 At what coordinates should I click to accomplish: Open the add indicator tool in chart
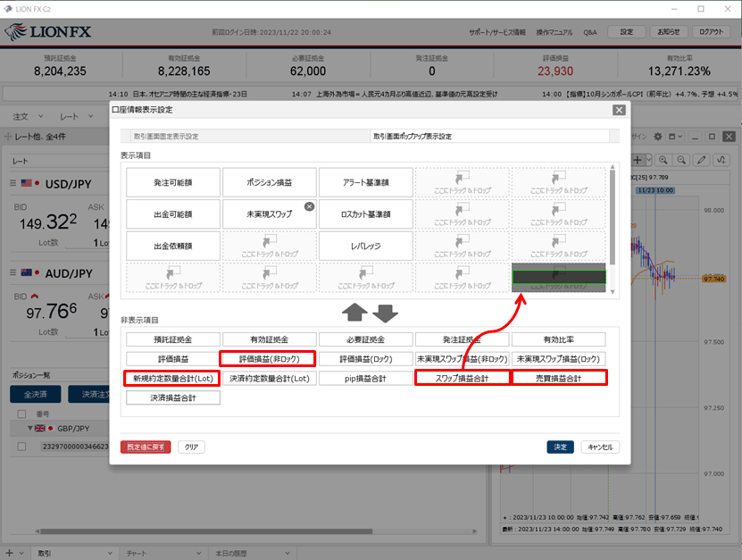click(721, 160)
